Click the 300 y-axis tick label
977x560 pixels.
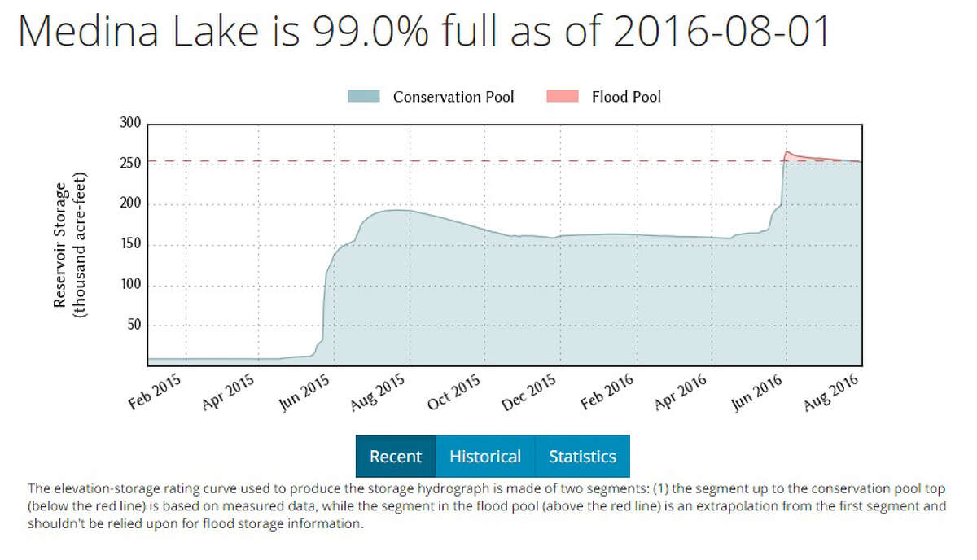point(132,124)
